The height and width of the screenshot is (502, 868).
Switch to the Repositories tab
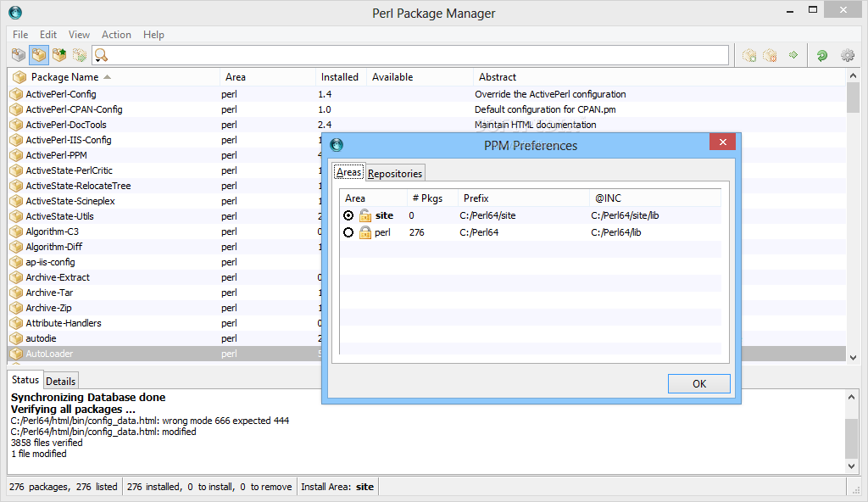[395, 174]
